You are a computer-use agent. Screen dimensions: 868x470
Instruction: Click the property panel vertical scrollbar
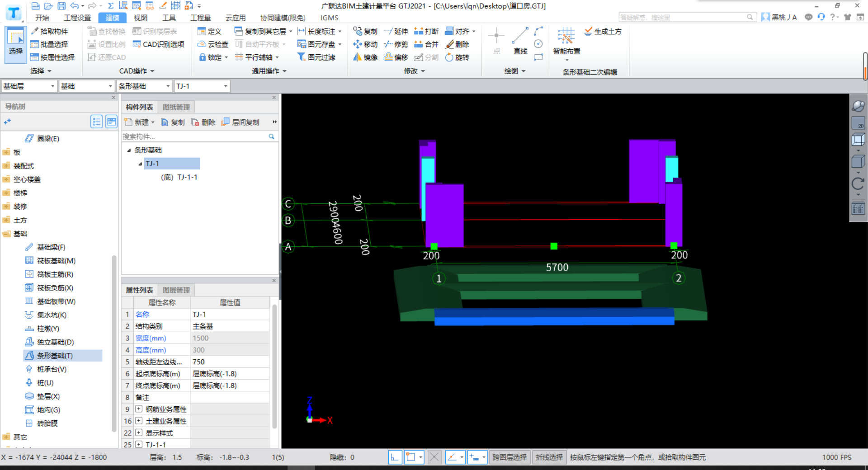(274, 366)
